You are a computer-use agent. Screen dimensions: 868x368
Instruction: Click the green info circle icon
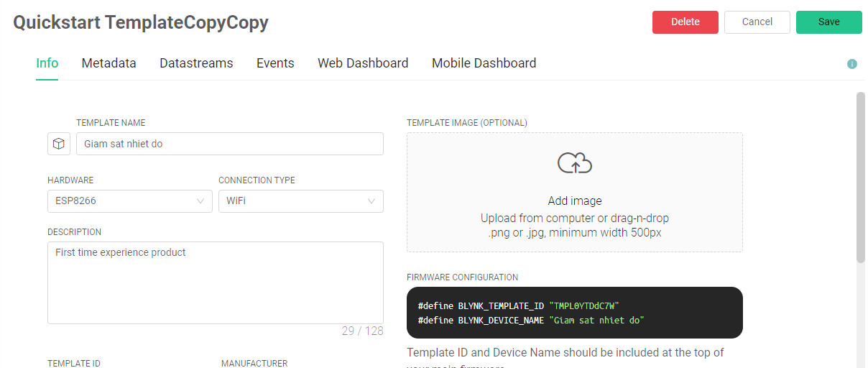pyautogui.click(x=852, y=64)
